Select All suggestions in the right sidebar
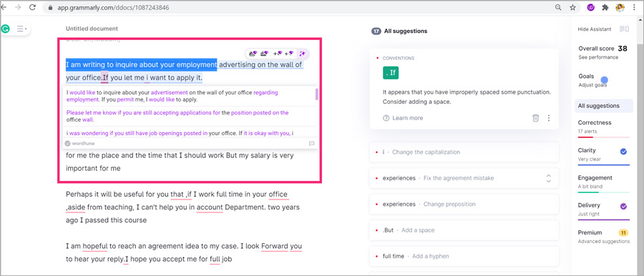The image size is (644, 276). pyautogui.click(x=604, y=106)
